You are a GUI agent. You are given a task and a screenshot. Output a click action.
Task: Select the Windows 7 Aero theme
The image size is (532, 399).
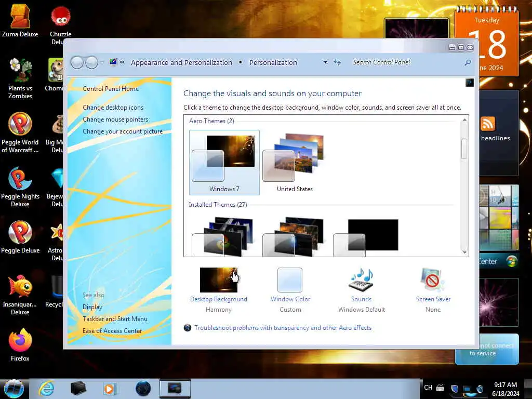224,163
